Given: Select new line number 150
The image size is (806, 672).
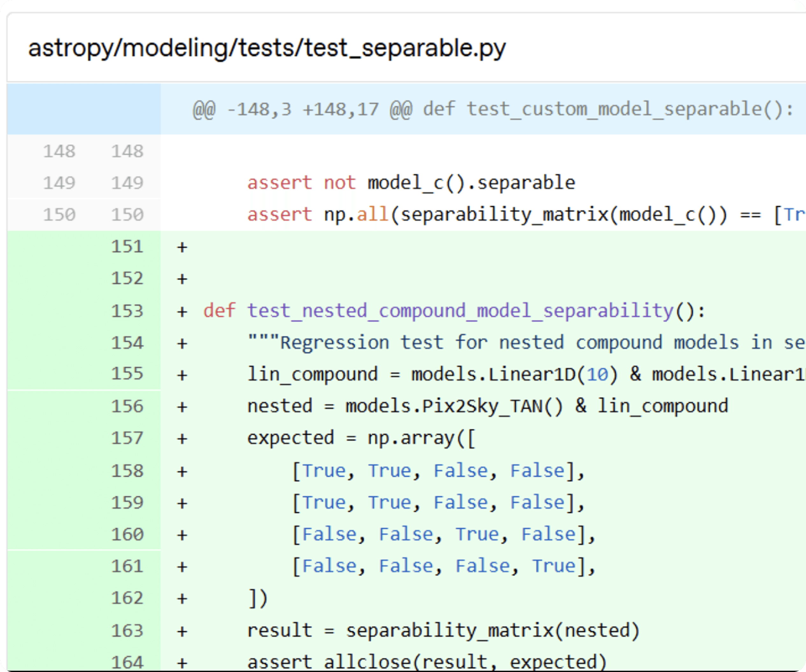Looking at the screenshot, I should [127, 215].
